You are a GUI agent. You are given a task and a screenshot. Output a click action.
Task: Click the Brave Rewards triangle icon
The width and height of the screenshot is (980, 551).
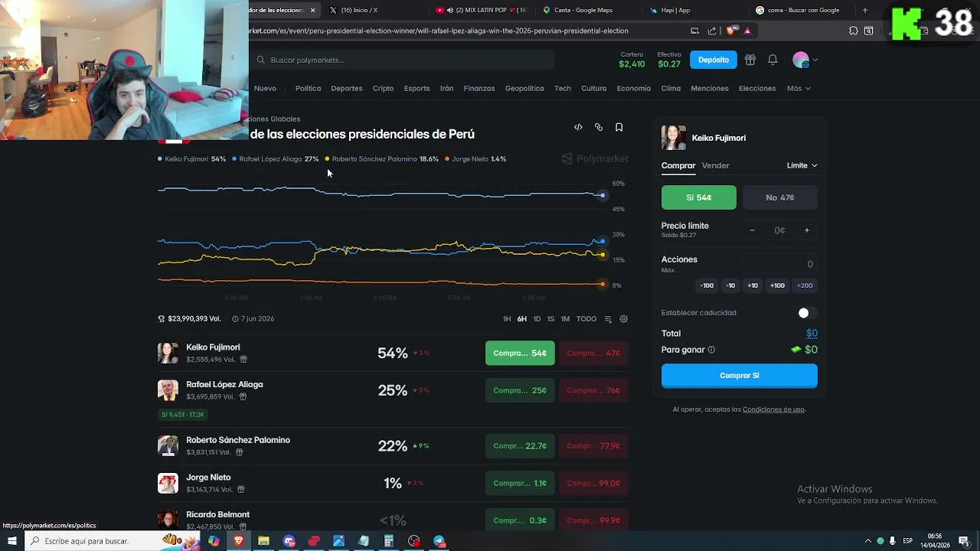coord(747,31)
